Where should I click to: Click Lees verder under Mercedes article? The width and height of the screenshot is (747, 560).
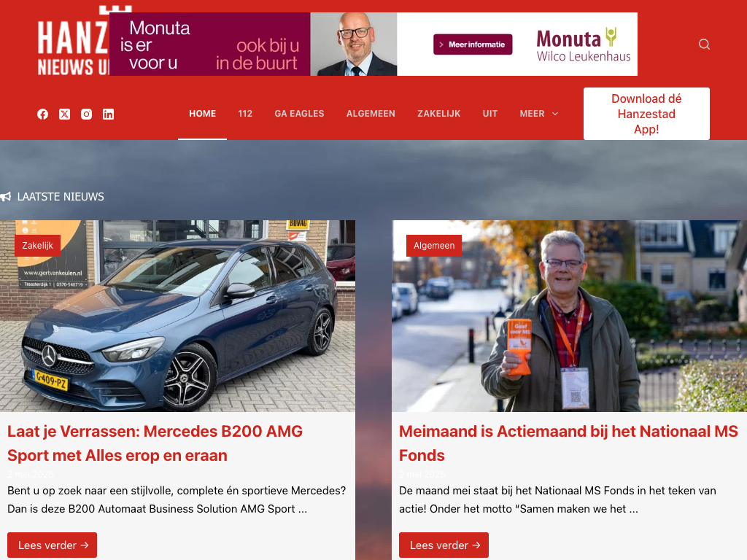(52, 545)
